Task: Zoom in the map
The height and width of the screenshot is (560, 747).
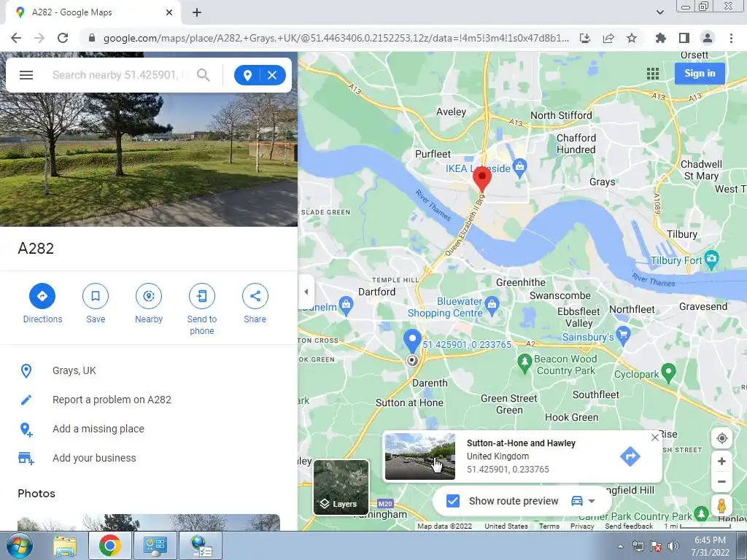Action: tap(721, 461)
